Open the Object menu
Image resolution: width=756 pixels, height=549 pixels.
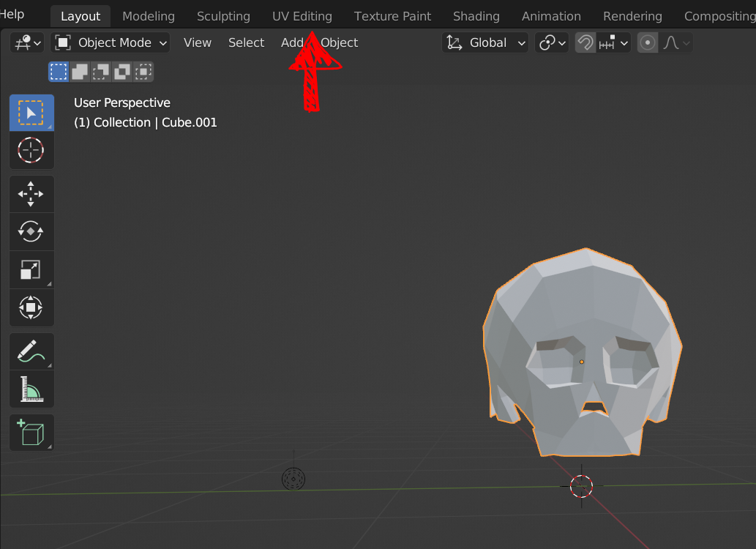point(339,42)
